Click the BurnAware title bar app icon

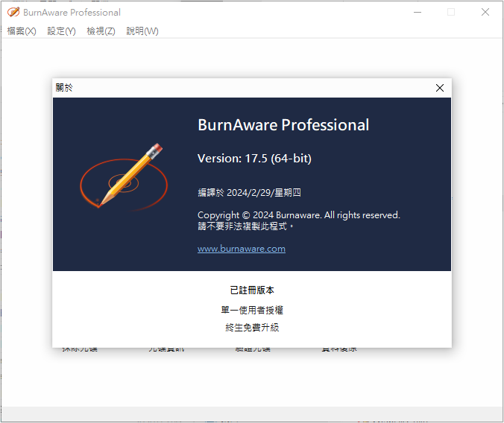coord(13,12)
